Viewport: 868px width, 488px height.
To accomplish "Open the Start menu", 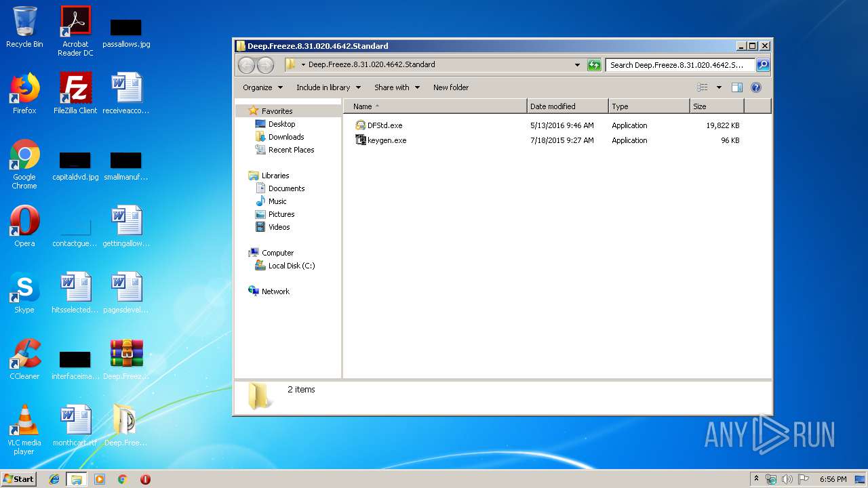I will (x=19, y=479).
